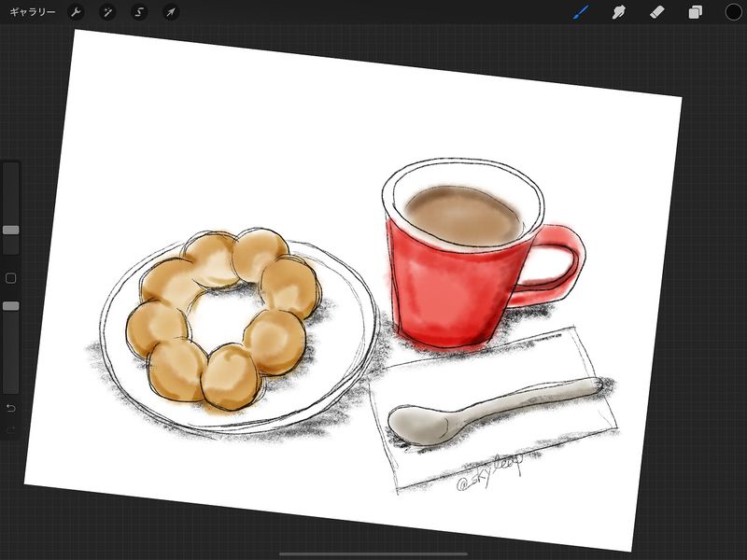Open the Actions wrench menu
This screenshot has width=747, height=560.
[78, 12]
